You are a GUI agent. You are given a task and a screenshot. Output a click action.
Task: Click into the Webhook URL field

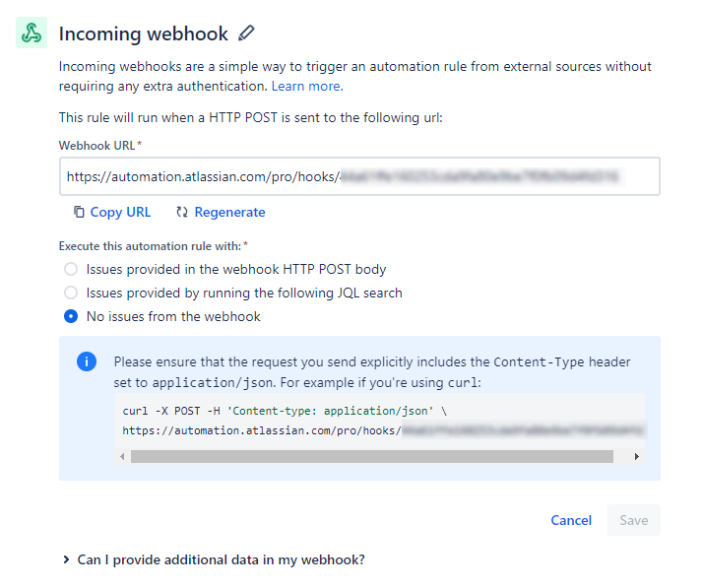click(x=359, y=176)
